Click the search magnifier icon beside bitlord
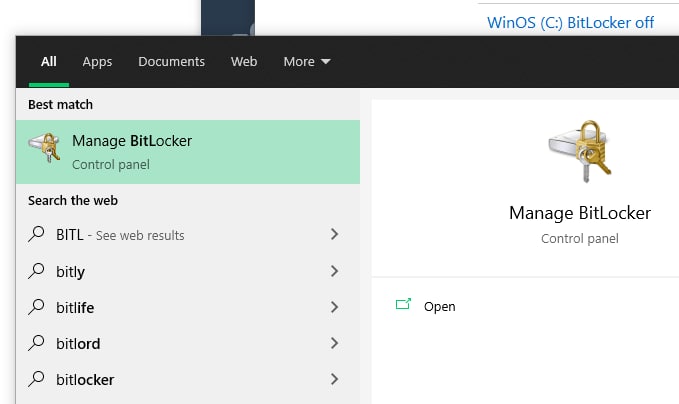Viewport: 679px width, 404px height. pyautogui.click(x=36, y=343)
